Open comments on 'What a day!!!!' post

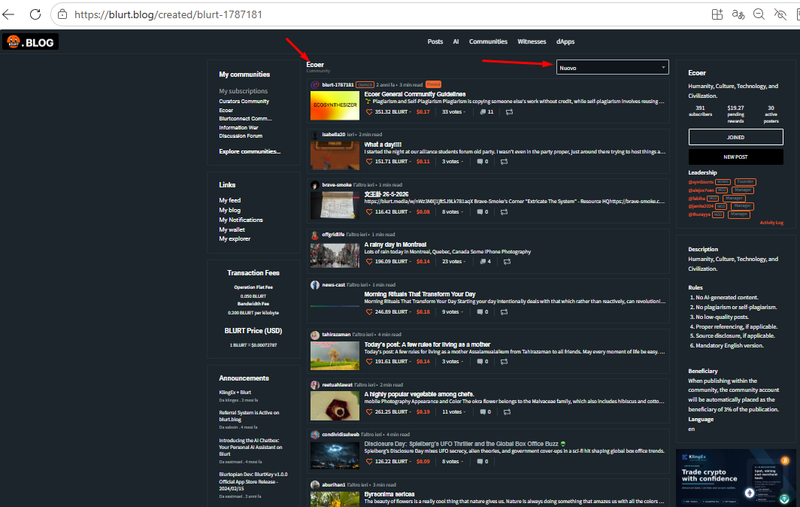pos(482,162)
